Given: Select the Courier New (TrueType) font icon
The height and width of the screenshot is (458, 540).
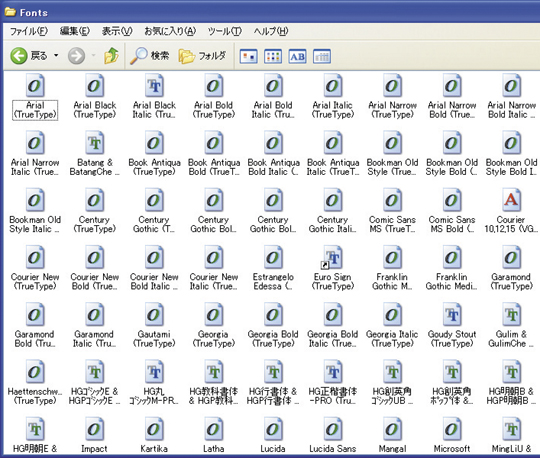Looking at the screenshot, I should [35, 258].
